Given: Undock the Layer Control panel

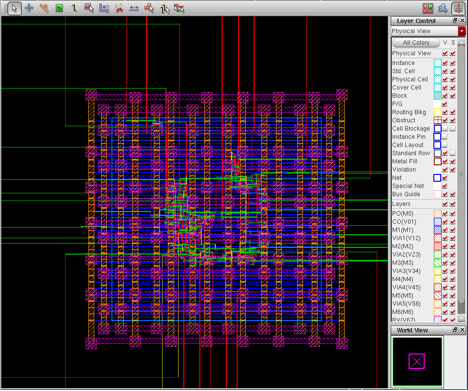Looking at the screenshot, I should (x=455, y=21).
